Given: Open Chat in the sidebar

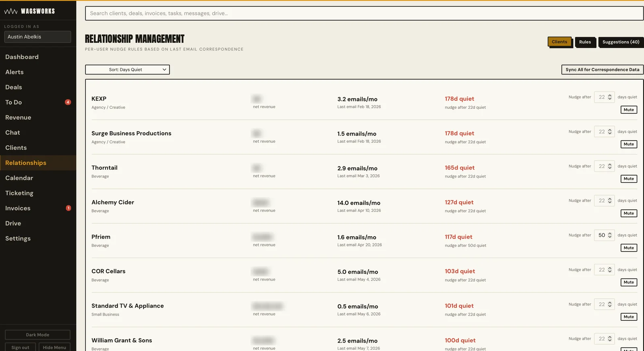Looking at the screenshot, I should (38, 132).
